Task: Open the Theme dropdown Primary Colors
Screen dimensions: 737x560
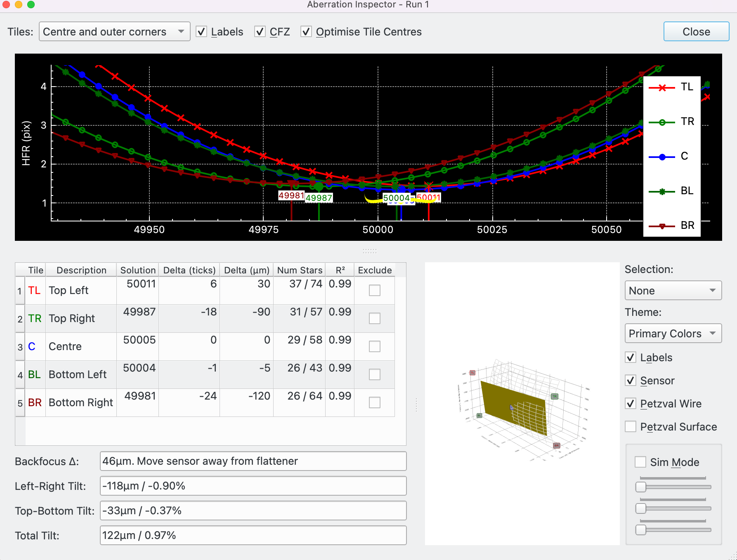Action: (x=673, y=334)
